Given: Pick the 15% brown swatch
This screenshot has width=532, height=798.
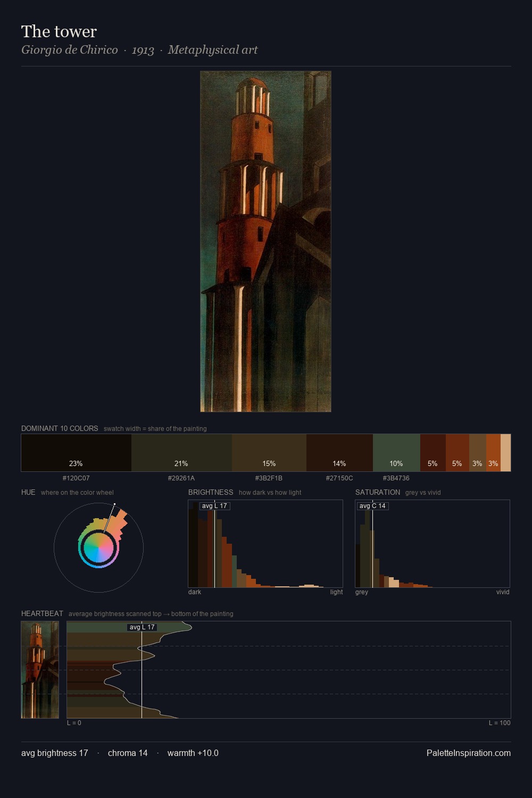Looking at the screenshot, I should [269, 453].
